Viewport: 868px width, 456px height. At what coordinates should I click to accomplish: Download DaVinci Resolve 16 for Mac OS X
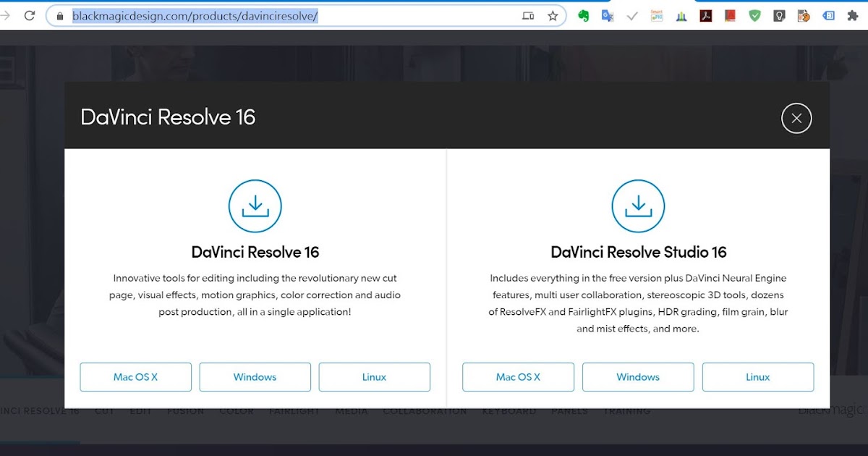(135, 377)
